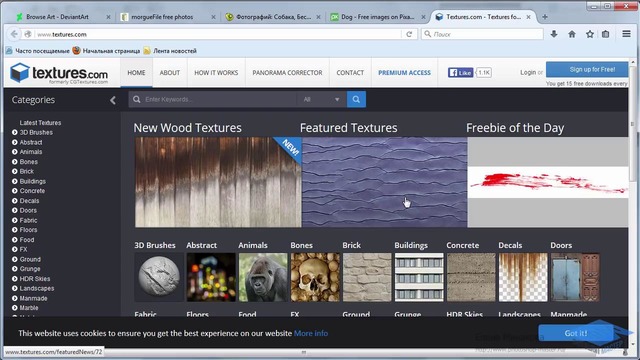Image resolution: width=640 pixels, height=360 pixels.
Task: Click the HOME nav item
Action: point(136,73)
